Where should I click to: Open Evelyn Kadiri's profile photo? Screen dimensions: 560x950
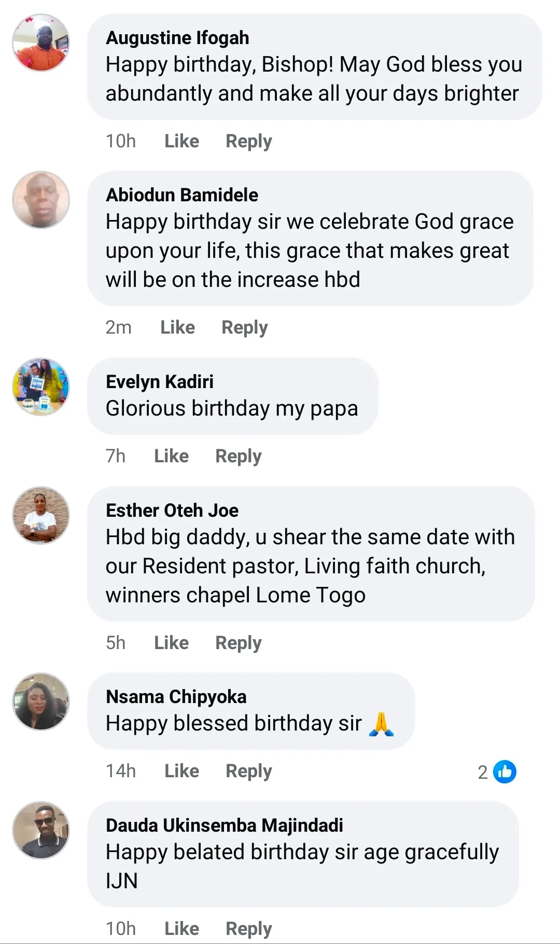point(41,387)
